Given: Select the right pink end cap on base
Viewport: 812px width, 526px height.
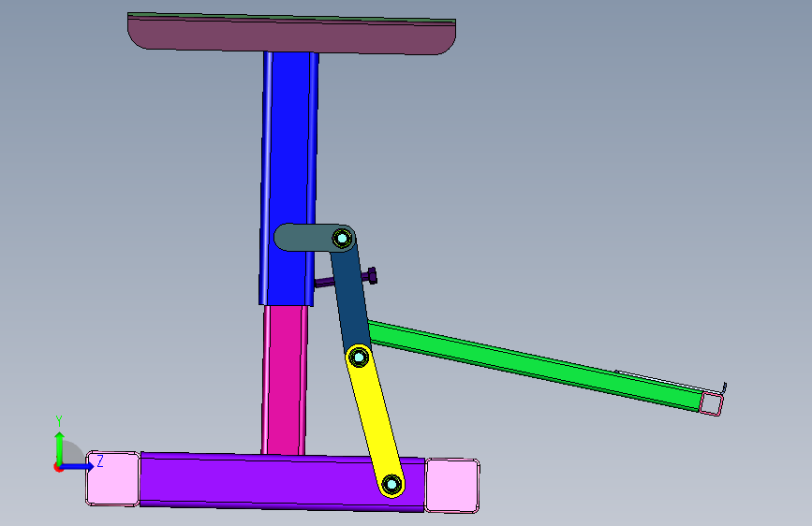Looking at the screenshot, I should [x=452, y=486].
